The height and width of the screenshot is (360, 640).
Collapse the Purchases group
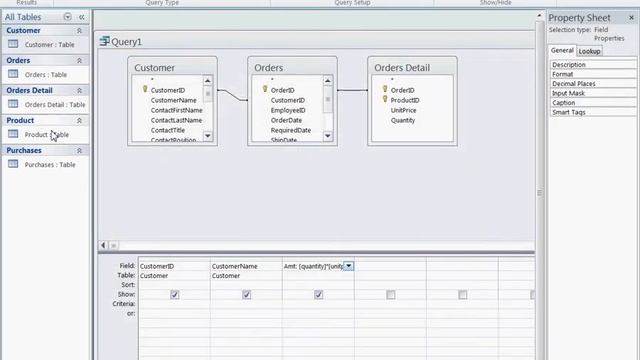[79, 151]
